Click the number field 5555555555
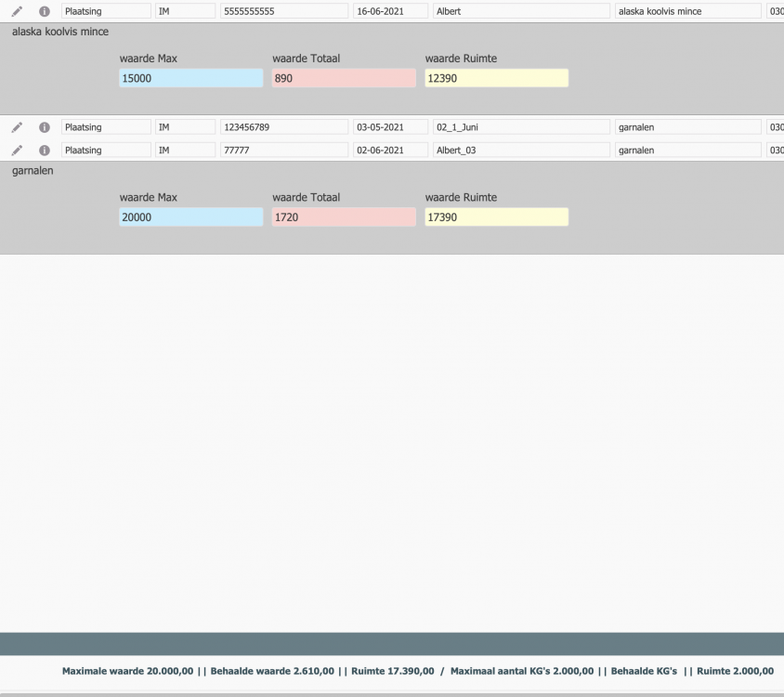 282,11
